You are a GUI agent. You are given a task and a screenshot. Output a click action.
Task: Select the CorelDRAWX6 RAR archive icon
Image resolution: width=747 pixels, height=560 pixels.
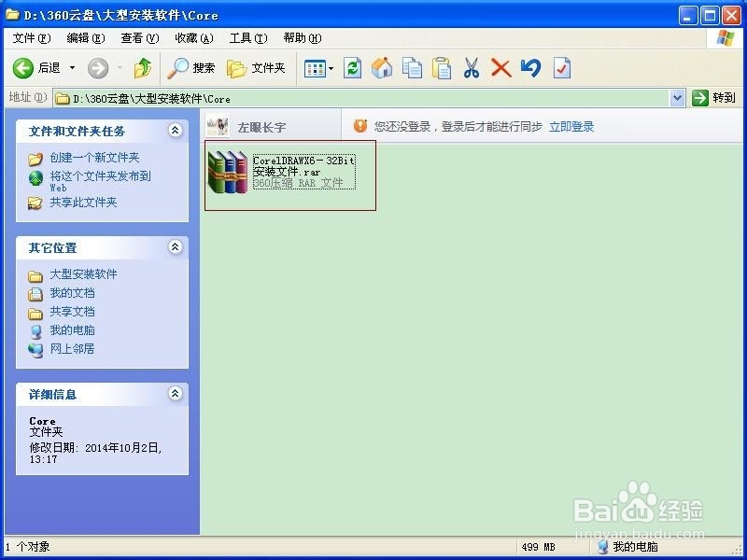point(228,172)
